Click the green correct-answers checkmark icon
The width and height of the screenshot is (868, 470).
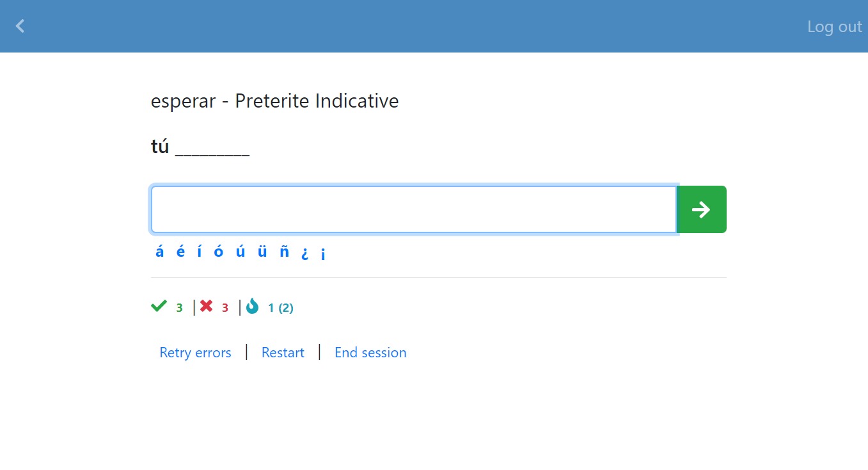click(x=159, y=306)
